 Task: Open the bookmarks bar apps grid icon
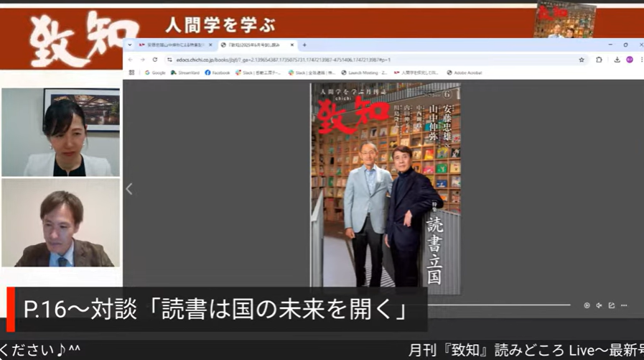point(131,73)
